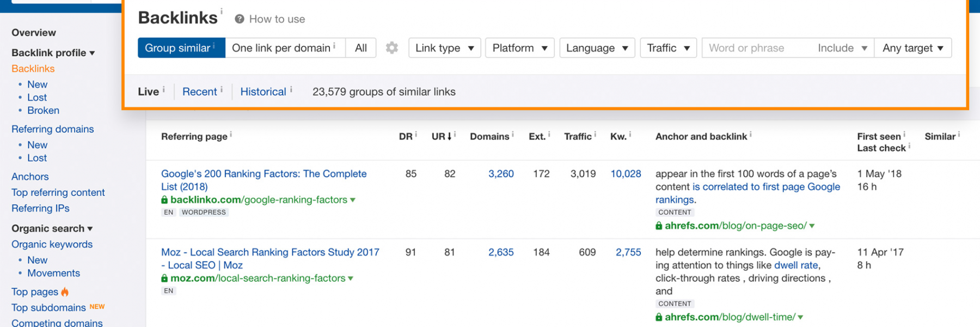Image resolution: width=980 pixels, height=327 pixels.
Task: Click the info icon next to Domains header
Action: (513, 134)
